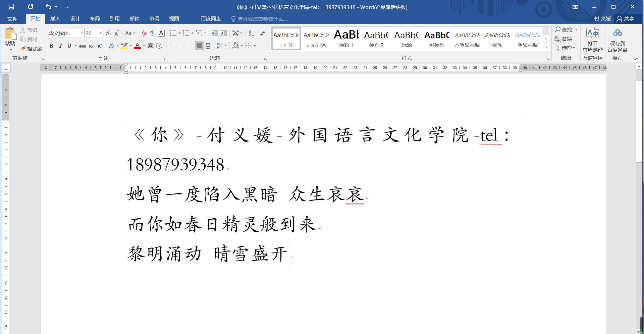Click the Undo arrow icon
Screen dimensions: 644x334
point(48,7)
